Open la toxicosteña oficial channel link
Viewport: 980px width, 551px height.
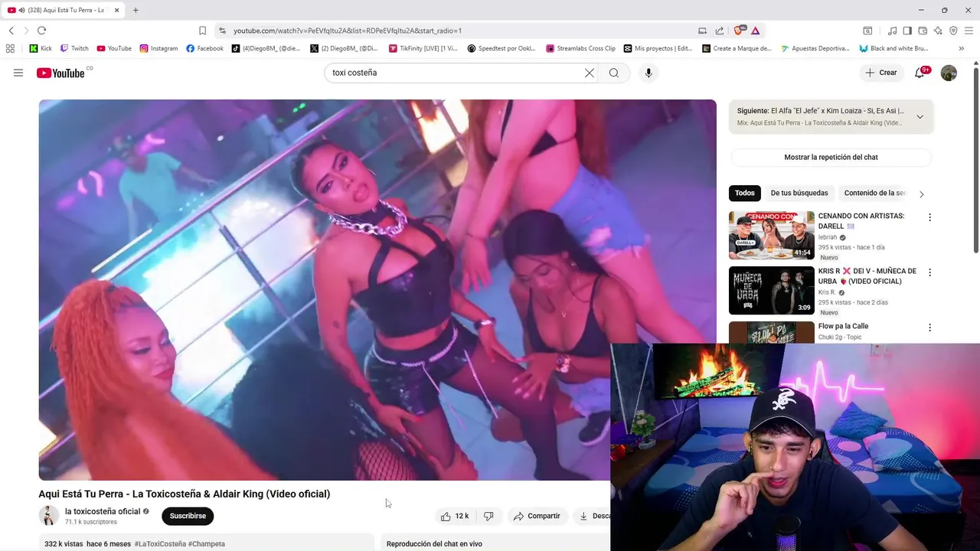click(103, 511)
